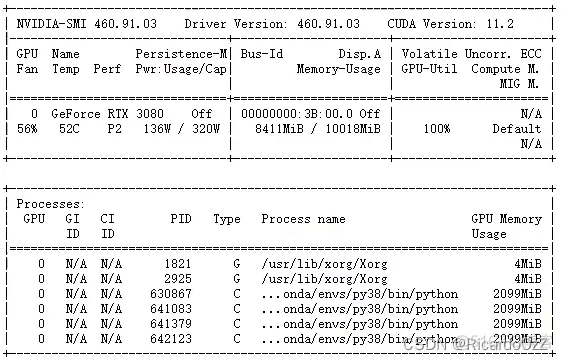Select the Driver Version 460.91.03 text

(272, 24)
